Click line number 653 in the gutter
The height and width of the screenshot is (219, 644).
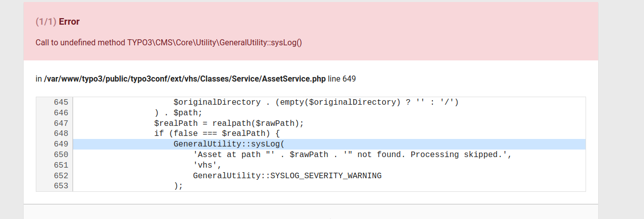[x=60, y=186]
